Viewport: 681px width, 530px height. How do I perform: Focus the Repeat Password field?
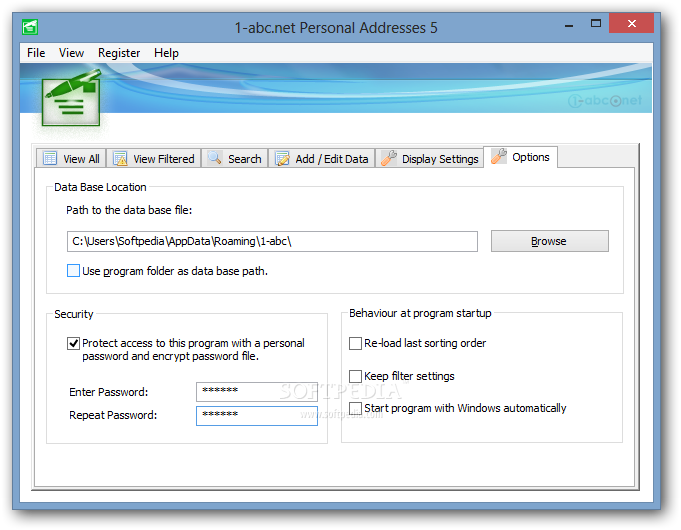point(257,416)
